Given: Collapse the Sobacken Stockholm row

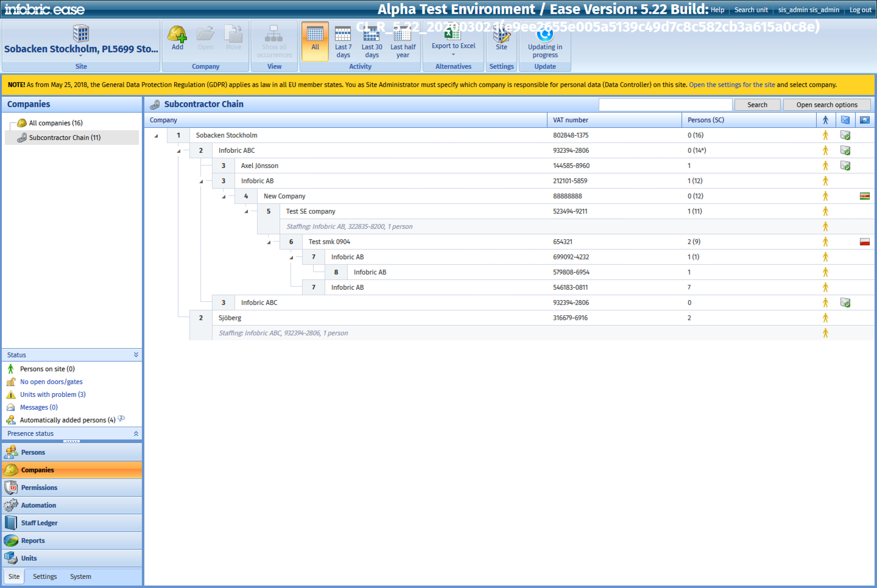Looking at the screenshot, I should (x=156, y=136).
